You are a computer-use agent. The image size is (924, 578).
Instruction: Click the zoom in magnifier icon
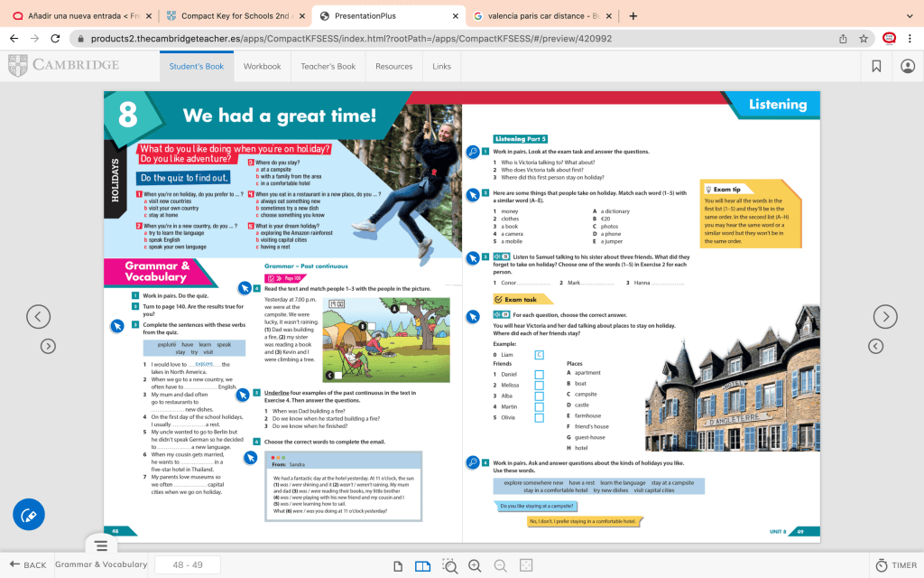475,565
